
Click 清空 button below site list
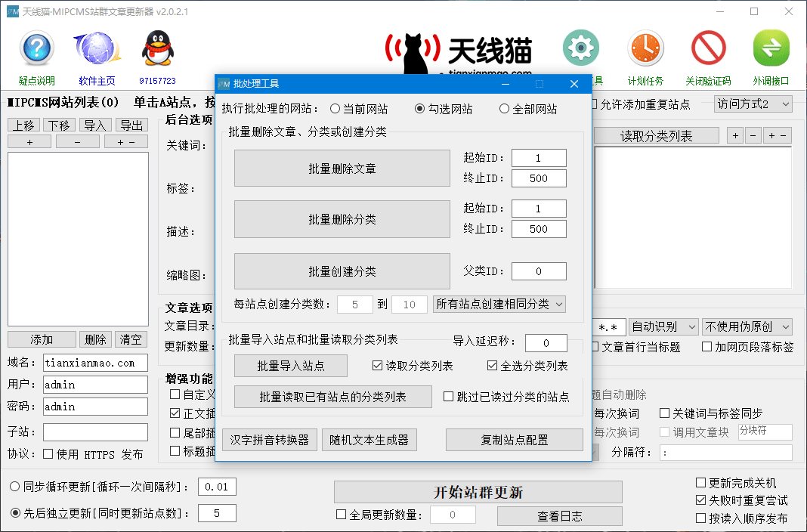pyautogui.click(x=131, y=339)
